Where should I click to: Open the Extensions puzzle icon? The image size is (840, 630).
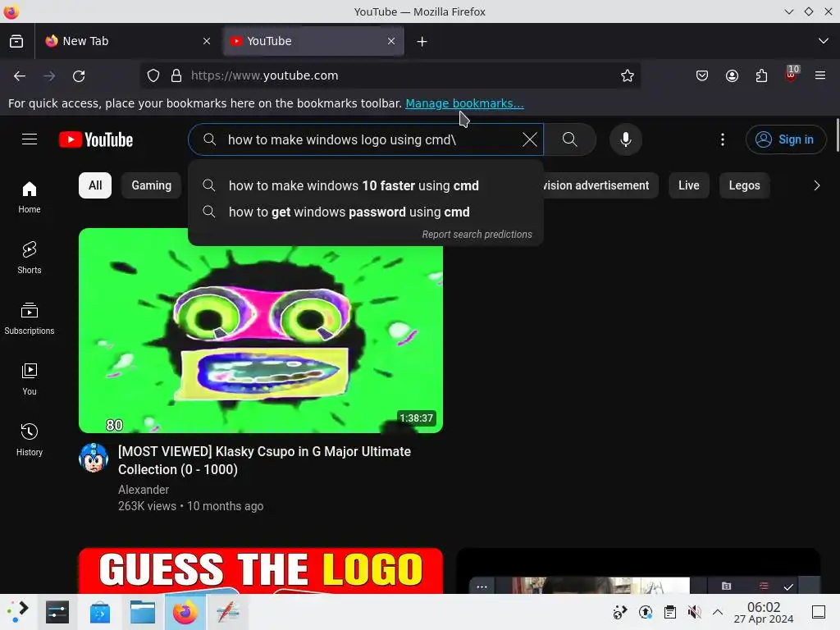[x=761, y=75]
